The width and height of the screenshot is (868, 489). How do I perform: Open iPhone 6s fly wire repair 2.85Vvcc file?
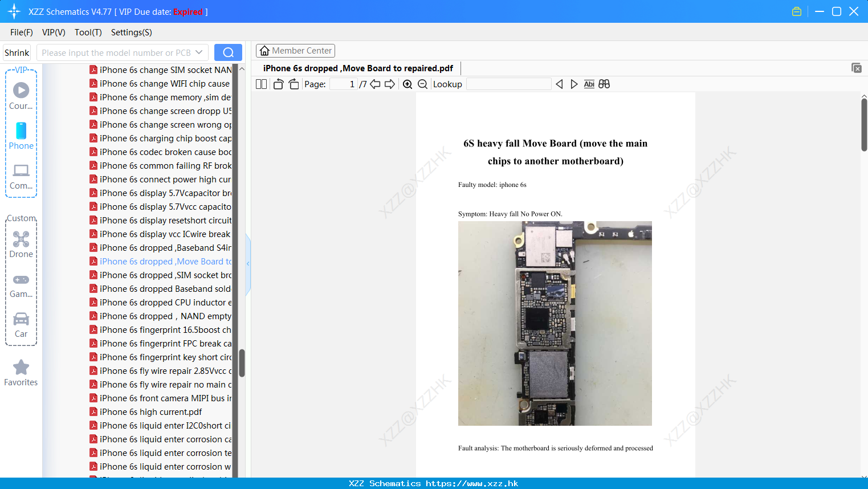[x=160, y=371]
